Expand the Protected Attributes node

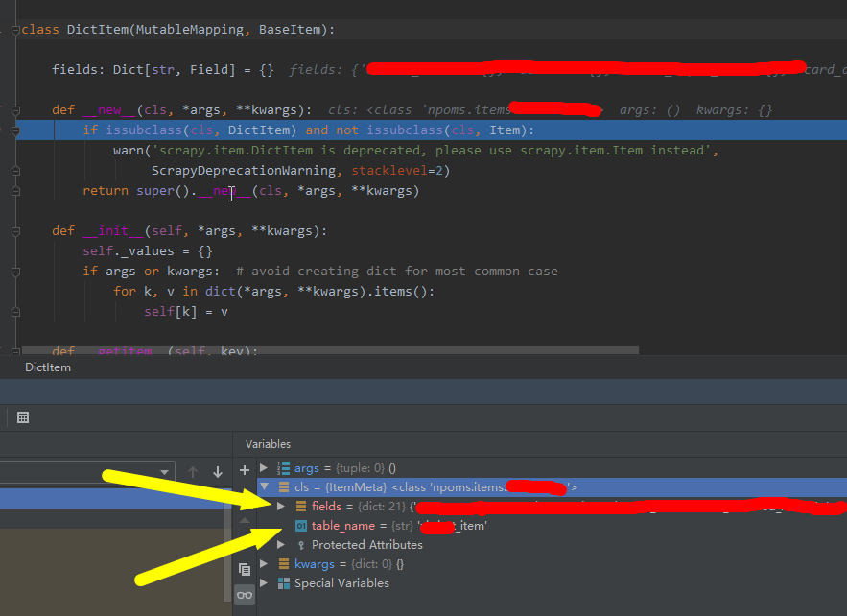(281, 545)
